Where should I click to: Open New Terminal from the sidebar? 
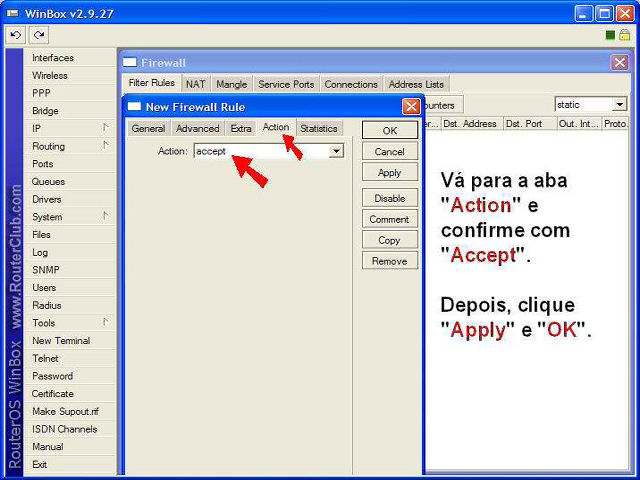click(70, 340)
